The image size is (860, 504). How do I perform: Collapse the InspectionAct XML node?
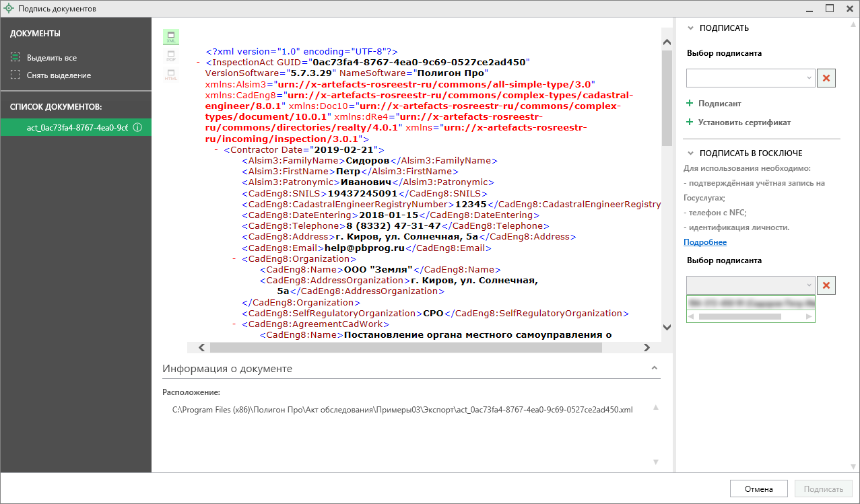point(198,63)
